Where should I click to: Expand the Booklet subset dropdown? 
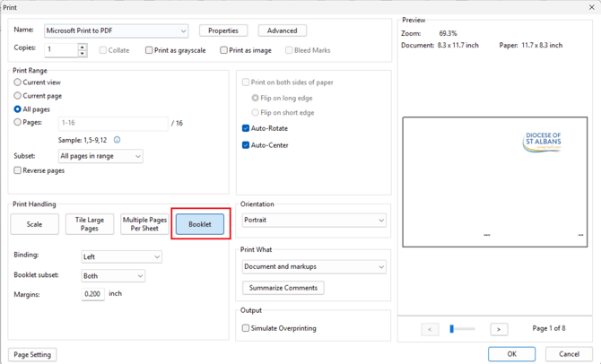pyautogui.click(x=112, y=276)
